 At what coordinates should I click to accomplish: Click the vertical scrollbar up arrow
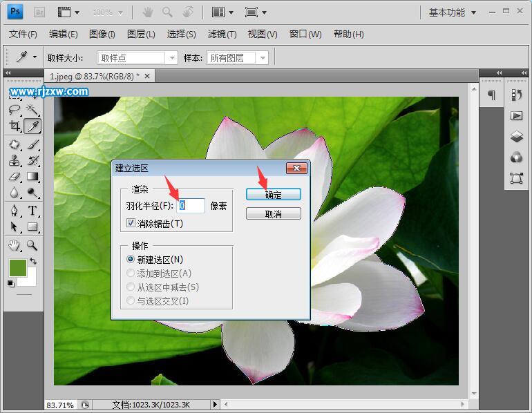click(474, 90)
